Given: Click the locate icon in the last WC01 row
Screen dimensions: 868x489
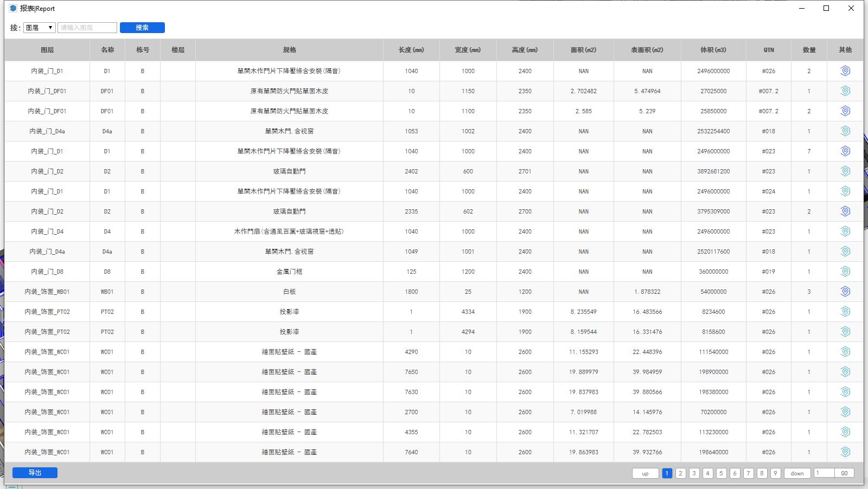Looking at the screenshot, I should coord(845,452).
